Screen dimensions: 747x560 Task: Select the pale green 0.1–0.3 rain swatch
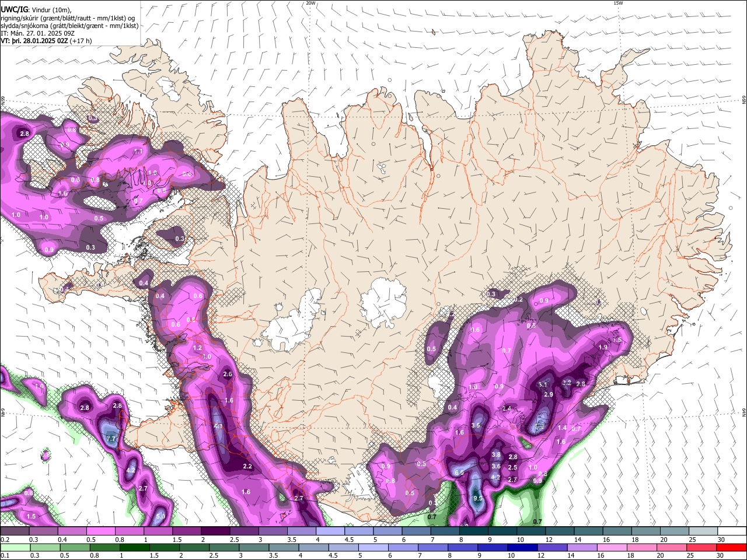pyautogui.click(x=15, y=547)
